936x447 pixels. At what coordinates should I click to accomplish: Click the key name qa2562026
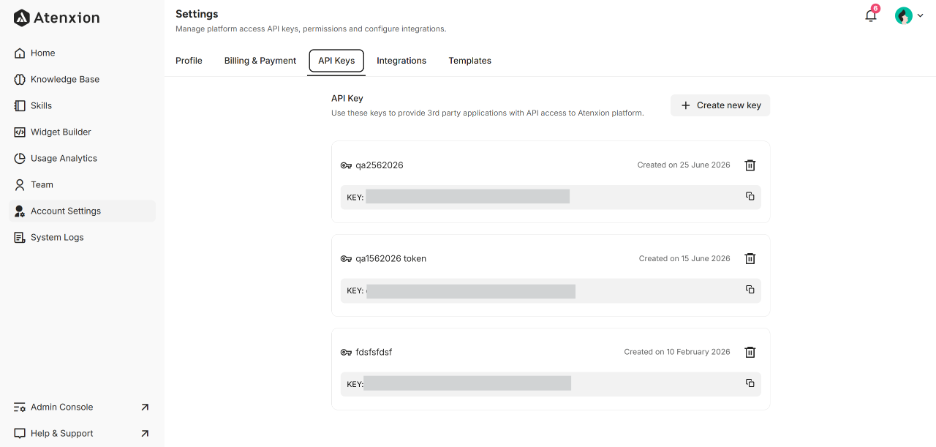tap(380, 165)
